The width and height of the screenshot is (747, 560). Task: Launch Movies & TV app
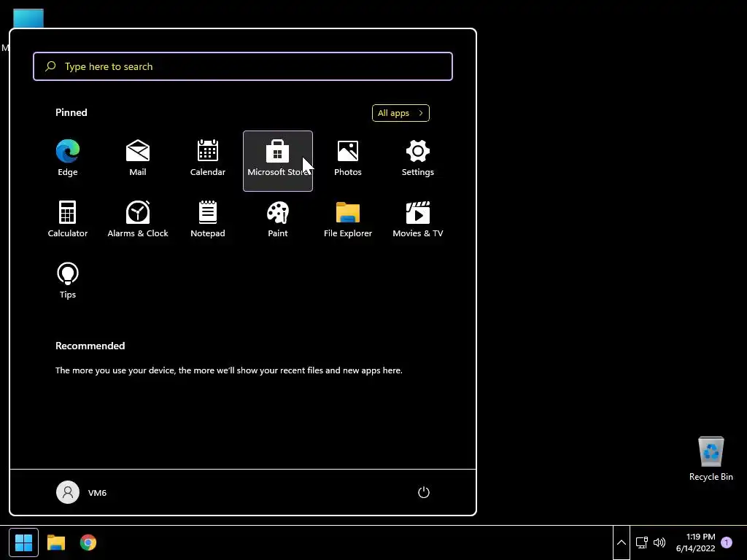pos(418,222)
